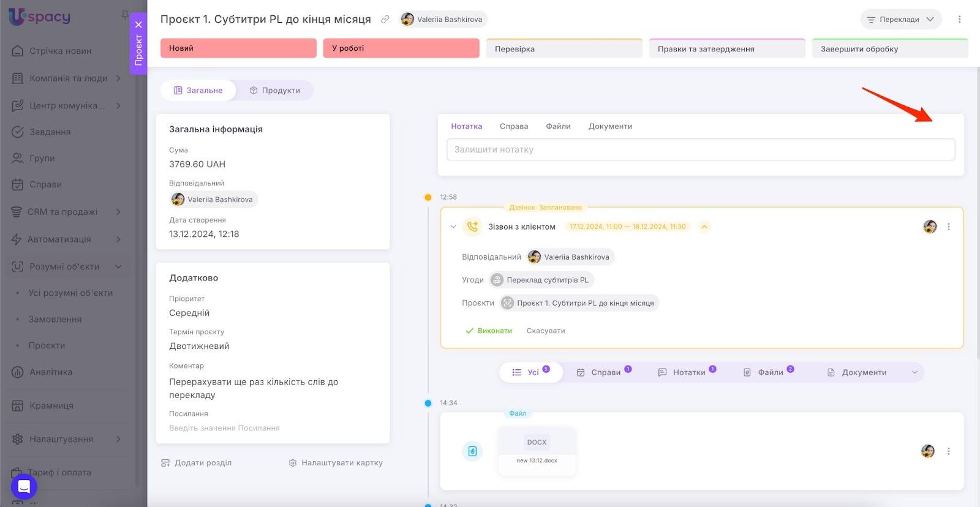Toggle the call date details up-arrow
980x507 pixels.
(x=704, y=227)
